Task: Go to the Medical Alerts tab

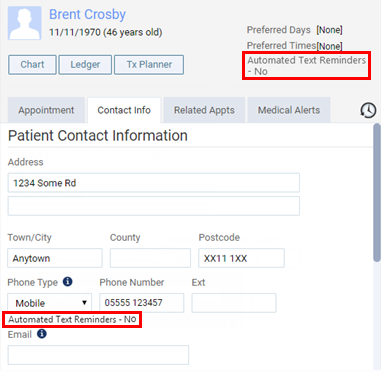Action: click(x=289, y=110)
